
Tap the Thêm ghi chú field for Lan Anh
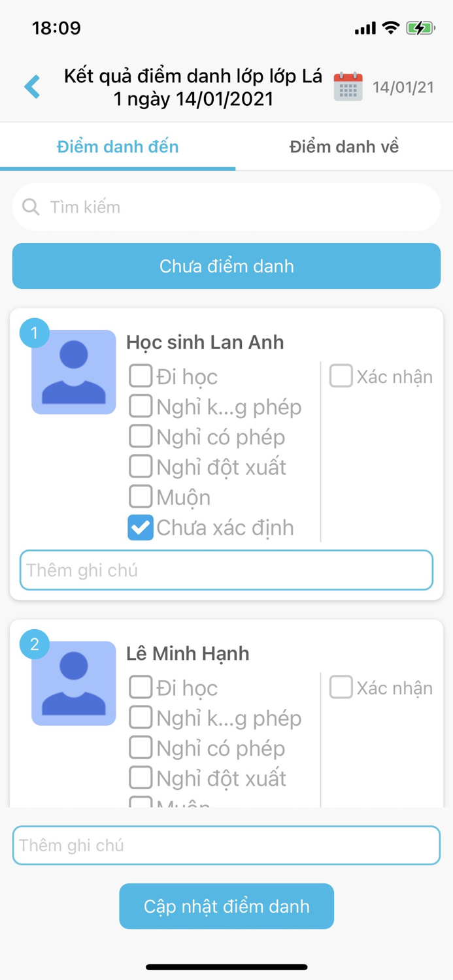click(x=226, y=570)
